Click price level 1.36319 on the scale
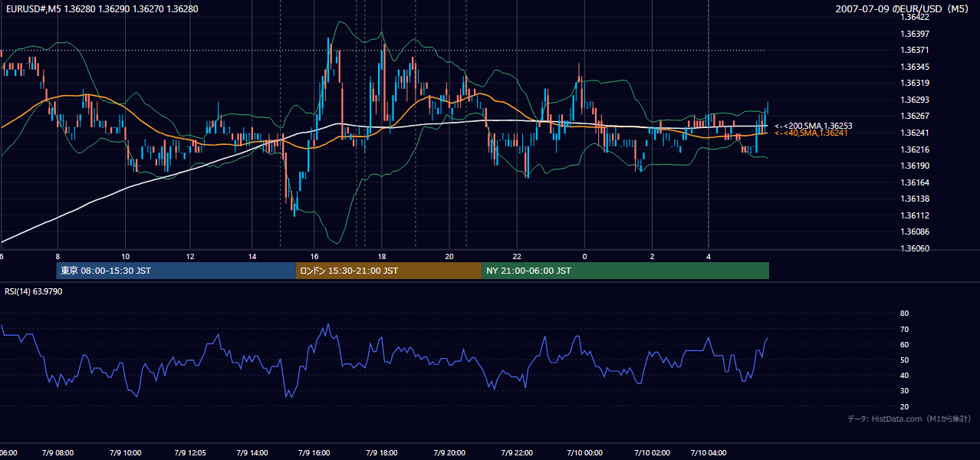980x460 pixels. pos(916,83)
